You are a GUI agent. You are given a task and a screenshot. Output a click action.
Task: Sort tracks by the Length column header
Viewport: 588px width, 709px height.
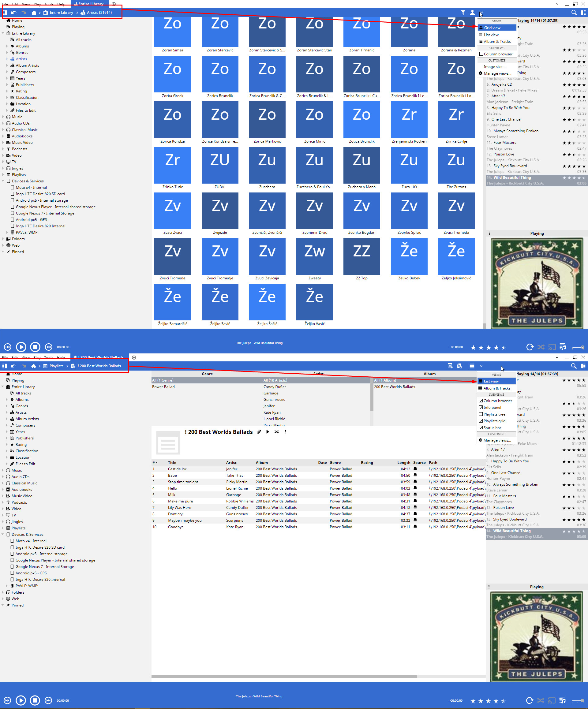point(404,463)
